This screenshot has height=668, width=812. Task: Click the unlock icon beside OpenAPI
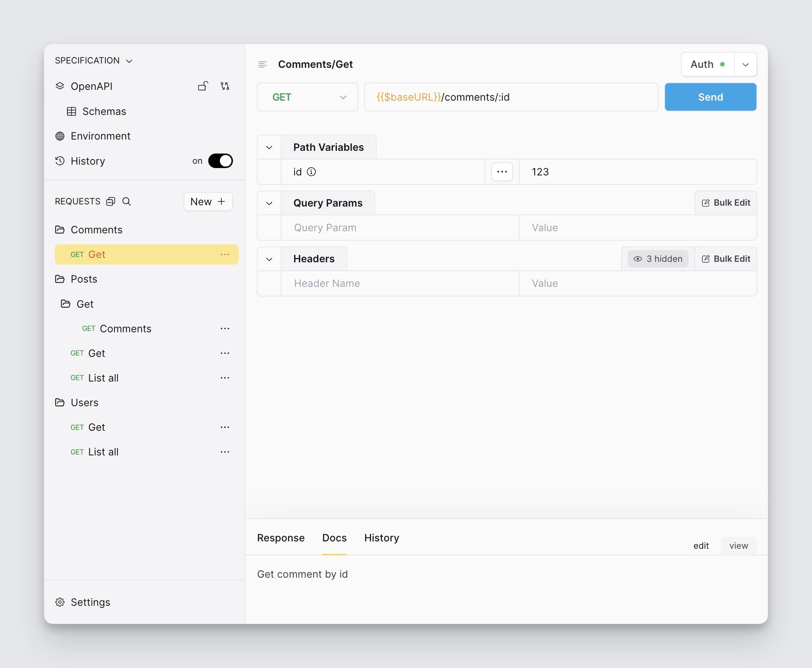(x=203, y=86)
